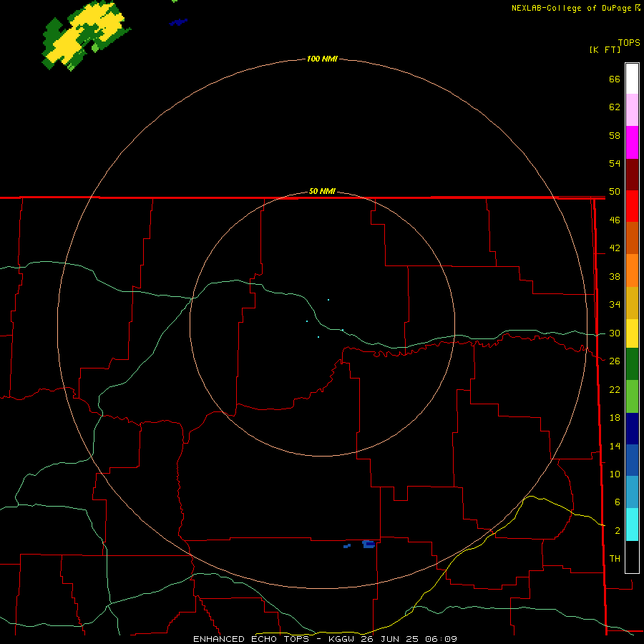The height and width of the screenshot is (644, 644).
Task: Click the legend value "22"
Action: pos(615,389)
